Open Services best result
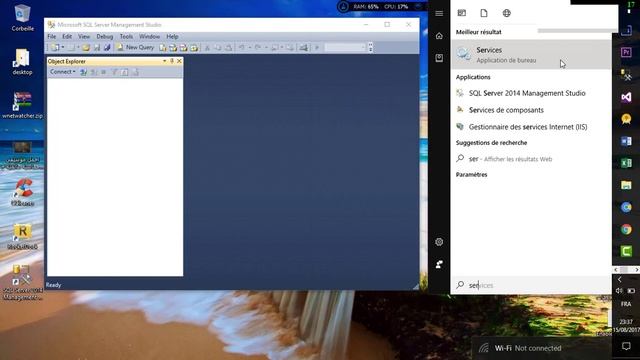 click(x=531, y=54)
